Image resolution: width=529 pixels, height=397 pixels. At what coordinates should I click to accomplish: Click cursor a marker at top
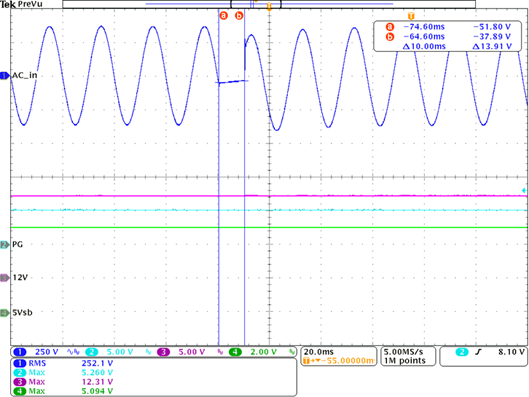tap(224, 16)
